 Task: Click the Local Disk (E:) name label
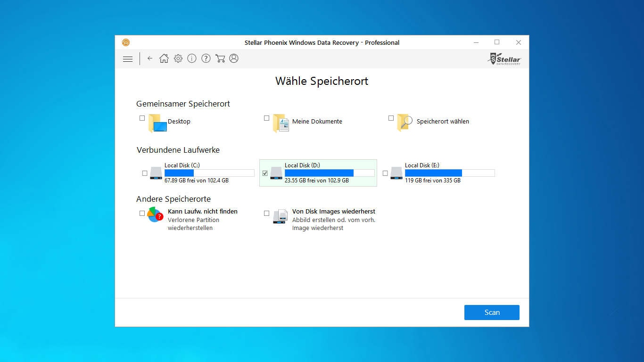pyautogui.click(x=422, y=165)
